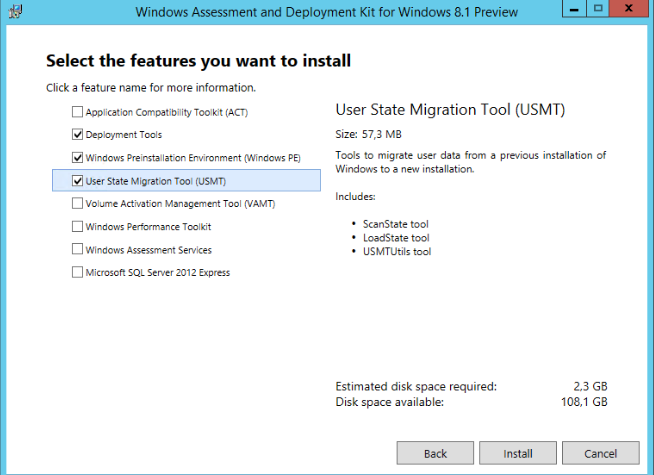Image resolution: width=654 pixels, height=475 pixels.
Task: Go to the previous step with Back
Action: tap(435, 453)
